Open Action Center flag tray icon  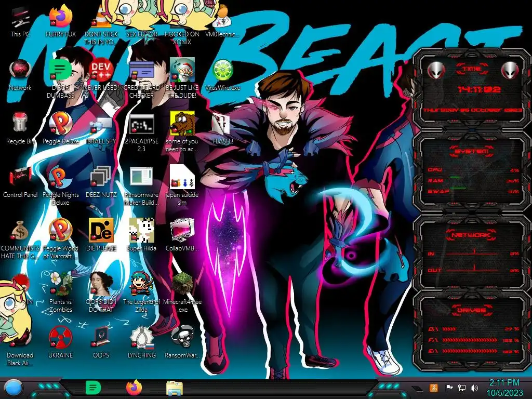click(x=448, y=388)
